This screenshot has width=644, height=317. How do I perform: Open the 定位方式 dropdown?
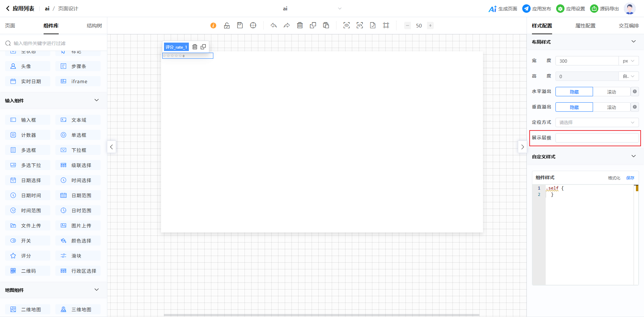click(x=597, y=122)
